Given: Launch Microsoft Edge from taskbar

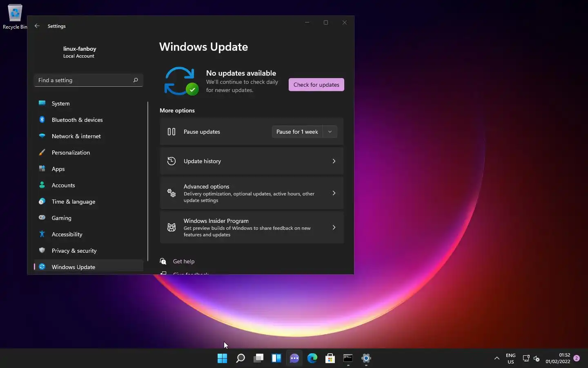Looking at the screenshot, I should tap(312, 358).
